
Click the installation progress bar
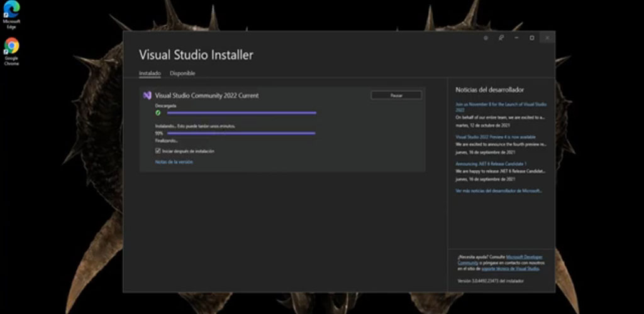[241, 133]
